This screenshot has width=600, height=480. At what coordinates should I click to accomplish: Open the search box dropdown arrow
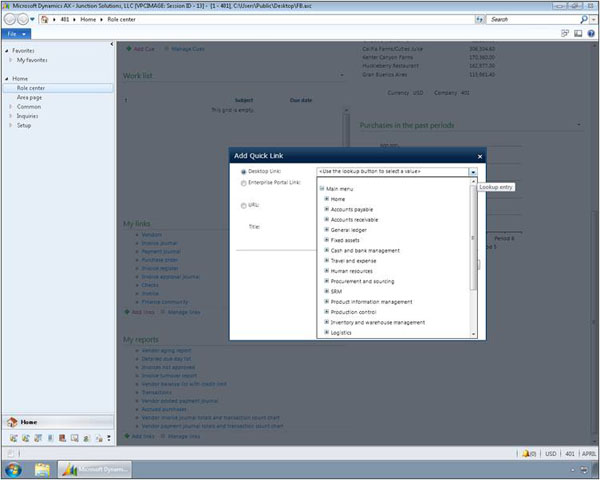[593, 19]
